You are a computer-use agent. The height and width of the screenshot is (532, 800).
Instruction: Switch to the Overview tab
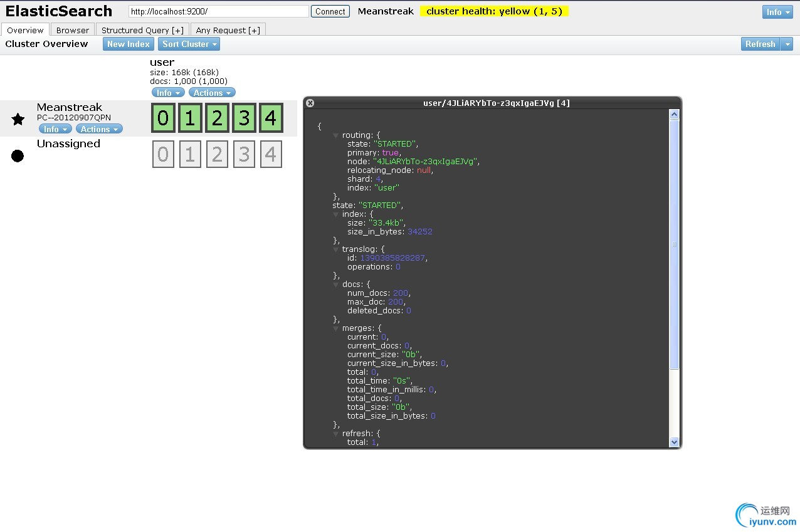(x=25, y=30)
